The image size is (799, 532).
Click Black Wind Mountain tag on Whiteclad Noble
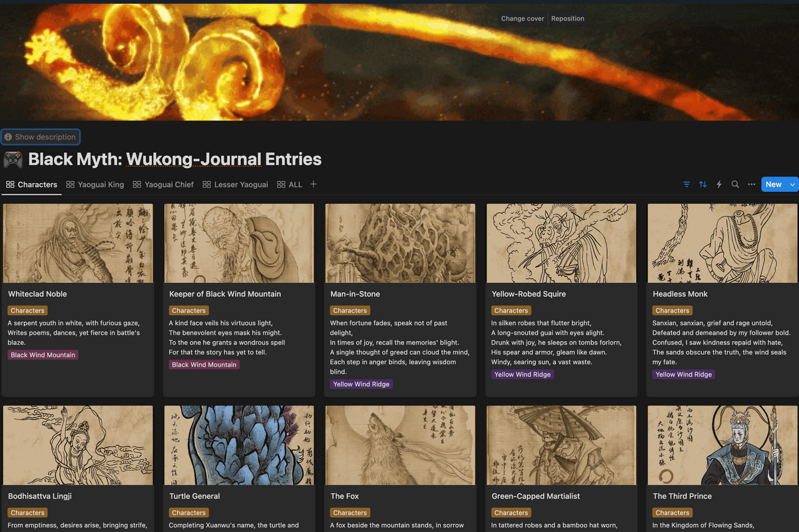[x=43, y=355]
